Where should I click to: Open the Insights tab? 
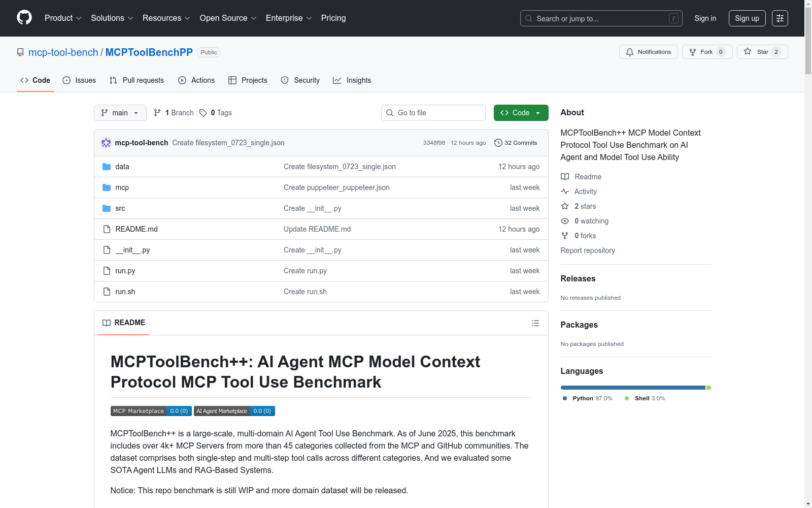click(x=352, y=80)
